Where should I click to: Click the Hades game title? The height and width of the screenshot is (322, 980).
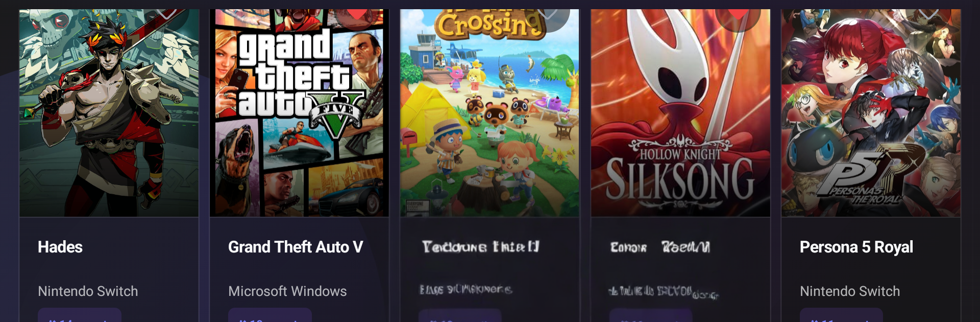pyautogui.click(x=60, y=247)
